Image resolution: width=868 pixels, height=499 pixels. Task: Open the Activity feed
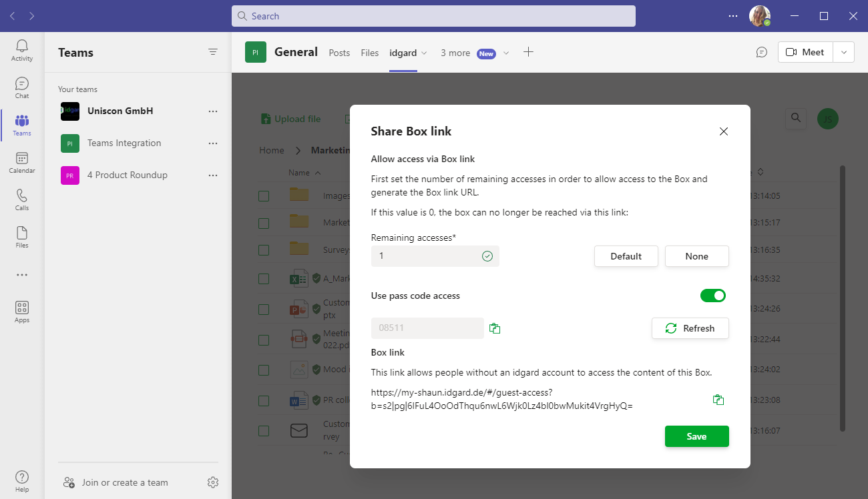[x=22, y=51]
